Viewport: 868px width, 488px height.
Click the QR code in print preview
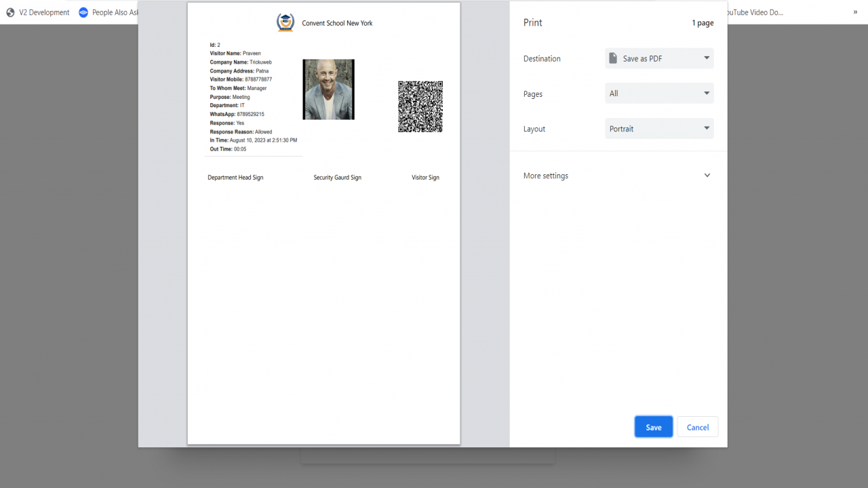[x=420, y=106]
